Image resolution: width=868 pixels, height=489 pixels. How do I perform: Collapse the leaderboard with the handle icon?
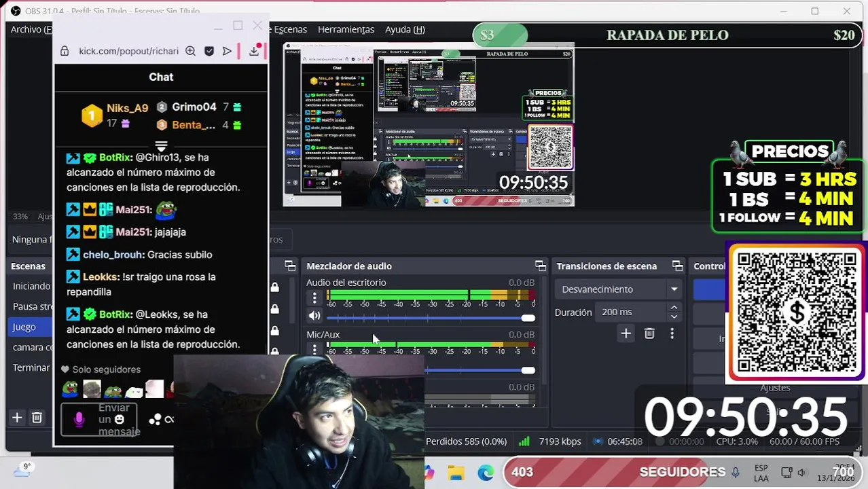pyautogui.click(x=161, y=146)
